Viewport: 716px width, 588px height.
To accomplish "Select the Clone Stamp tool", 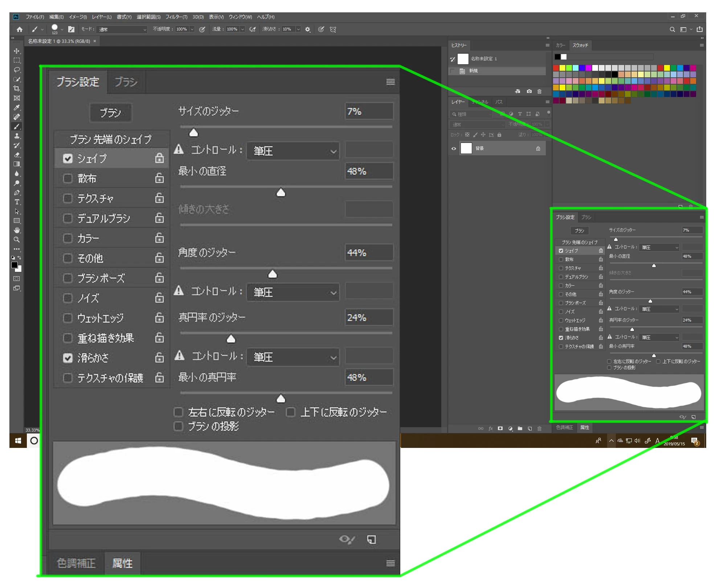I will (17, 136).
